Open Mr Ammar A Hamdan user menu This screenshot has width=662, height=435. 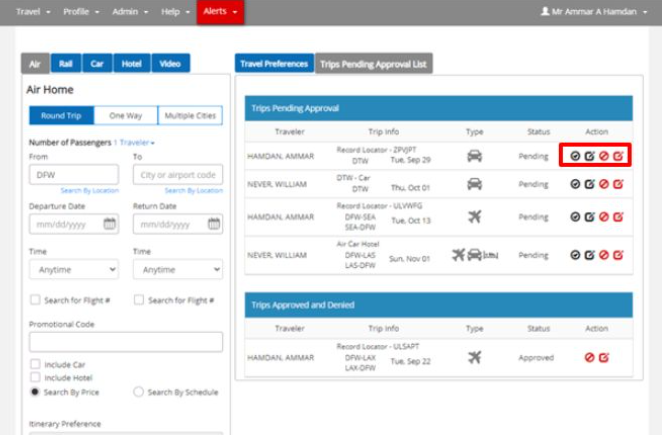click(x=594, y=12)
